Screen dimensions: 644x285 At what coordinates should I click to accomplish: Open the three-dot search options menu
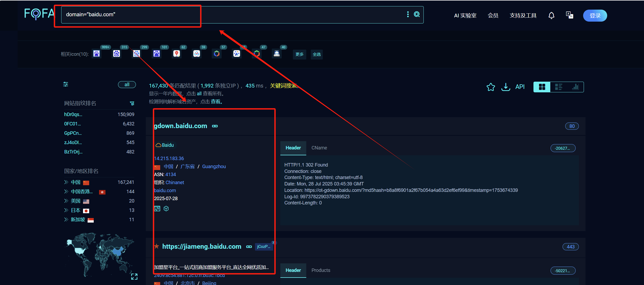408,14
